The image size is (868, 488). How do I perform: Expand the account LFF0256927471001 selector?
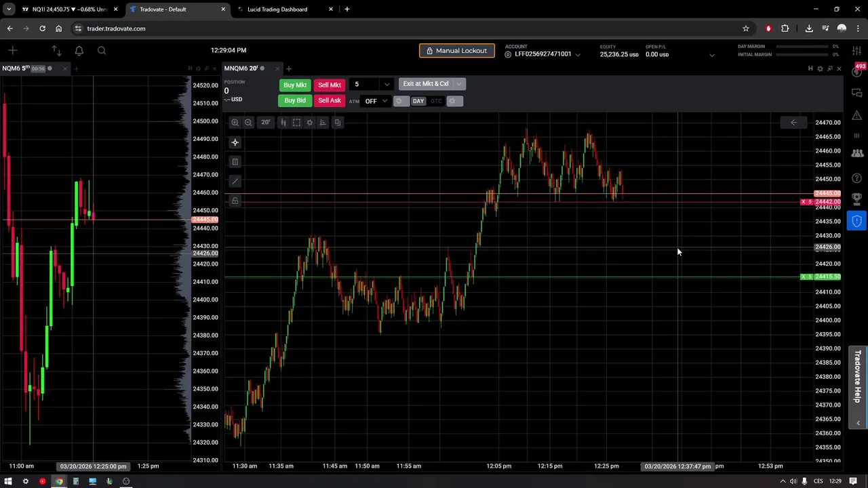578,54
